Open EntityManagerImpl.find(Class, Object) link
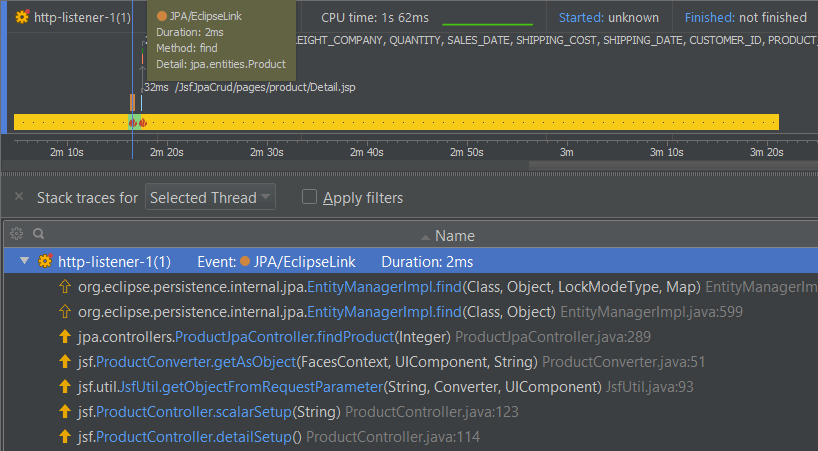The height and width of the screenshot is (451, 818). 384,312
